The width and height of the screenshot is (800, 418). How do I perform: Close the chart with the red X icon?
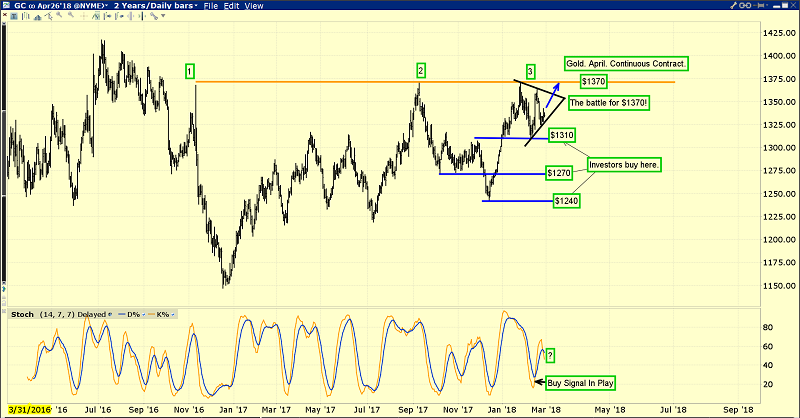pos(792,6)
